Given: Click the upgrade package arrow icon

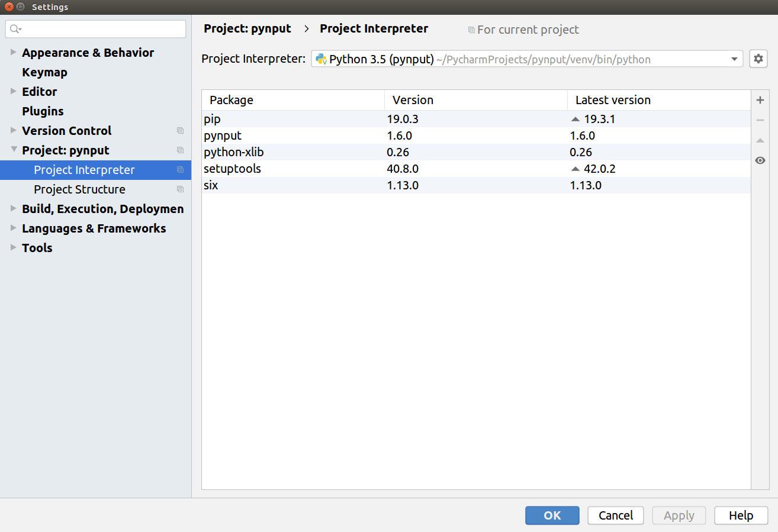Looking at the screenshot, I should click(760, 141).
